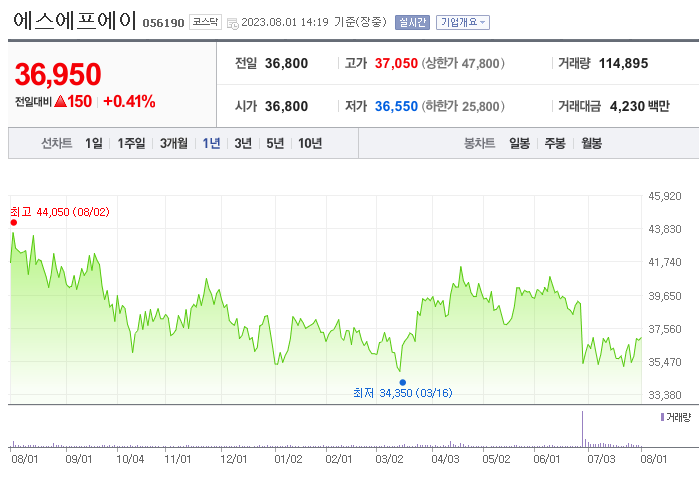Switch to the 월봉 candle chart

tap(592, 144)
